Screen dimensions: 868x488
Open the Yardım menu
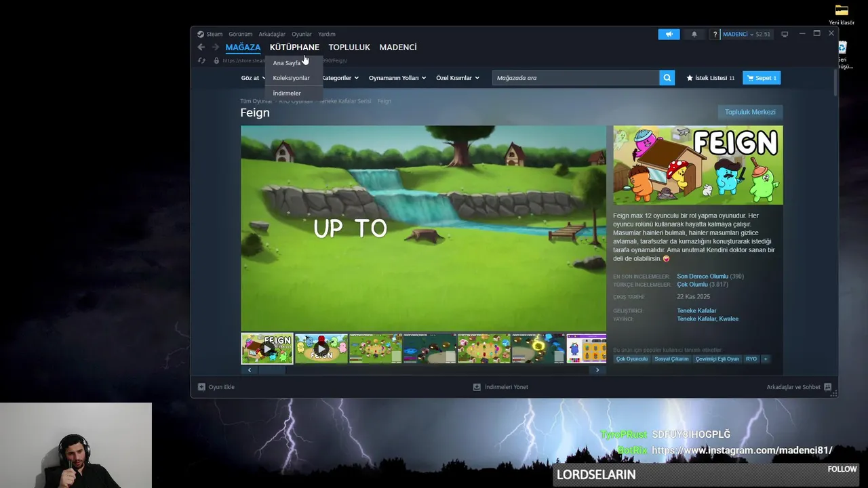327,34
